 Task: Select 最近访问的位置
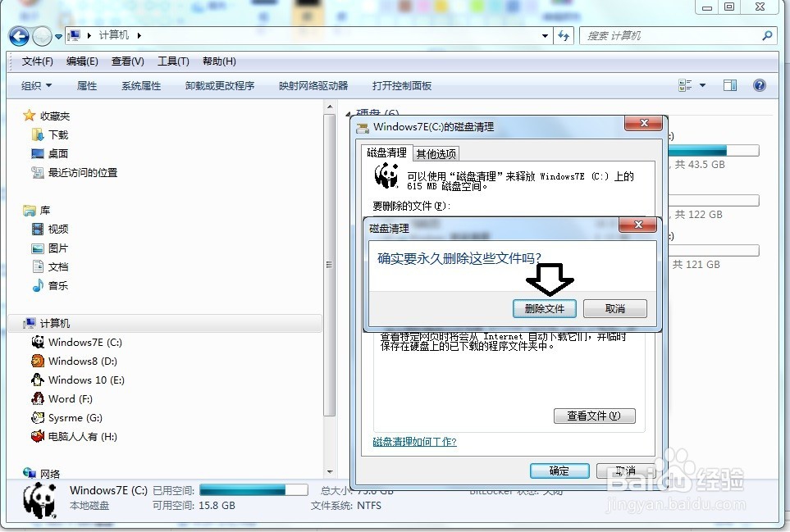click(x=74, y=173)
